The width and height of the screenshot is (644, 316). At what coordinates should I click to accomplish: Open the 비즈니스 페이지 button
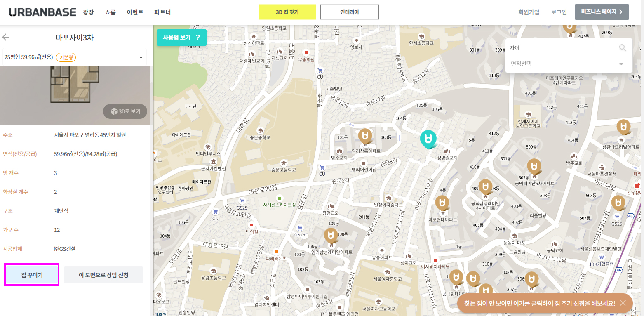click(x=602, y=12)
